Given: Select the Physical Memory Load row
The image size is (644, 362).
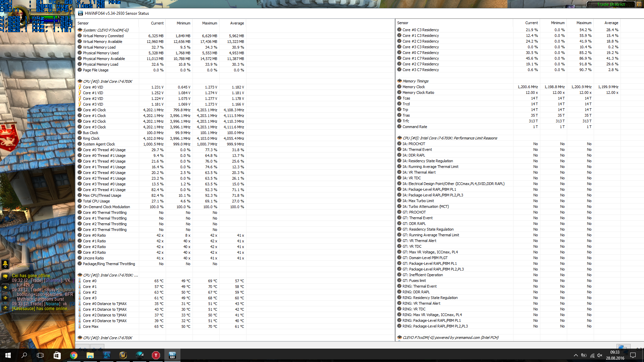Looking at the screenshot, I should 161,64.
